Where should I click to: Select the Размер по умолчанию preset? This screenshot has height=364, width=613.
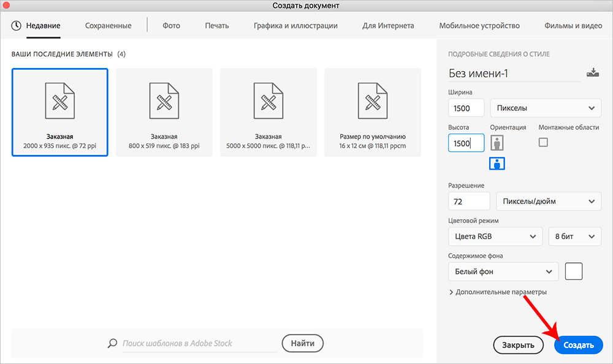[373, 112]
